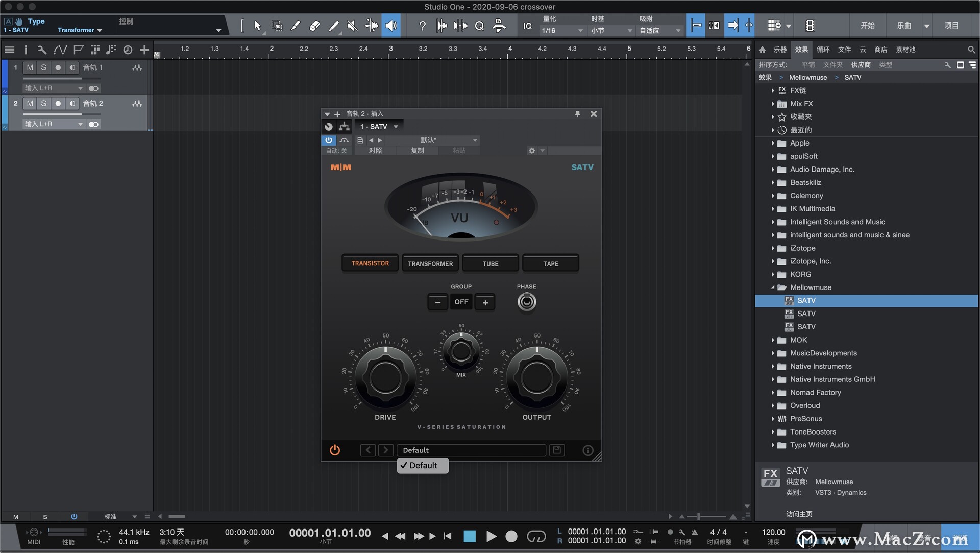The width and height of the screenshot is (980, 553).
Task: Add track with plus icon
Action: click(144, 50)
